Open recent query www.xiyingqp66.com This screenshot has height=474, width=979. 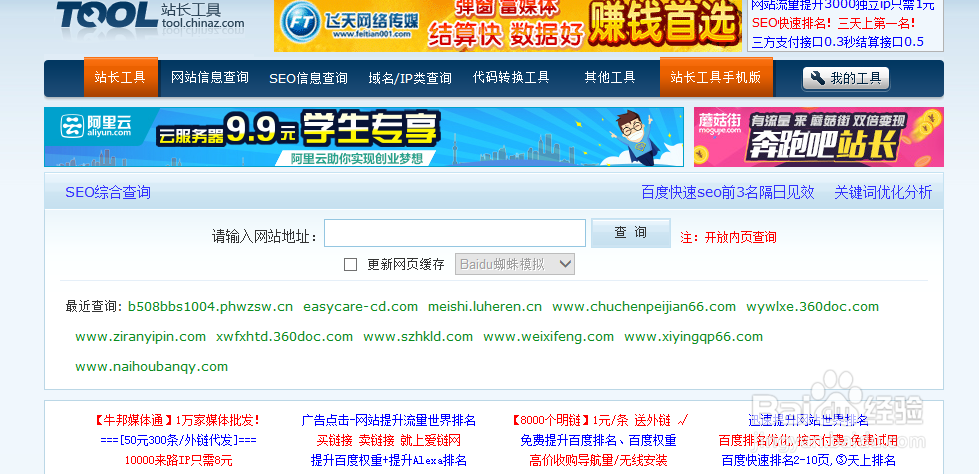[x=694, y=337]
